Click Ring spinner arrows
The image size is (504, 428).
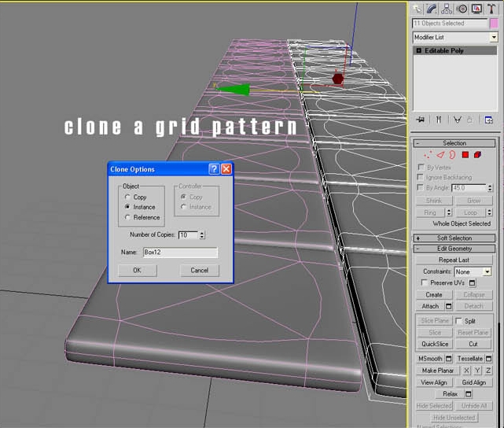pos(450,212)
